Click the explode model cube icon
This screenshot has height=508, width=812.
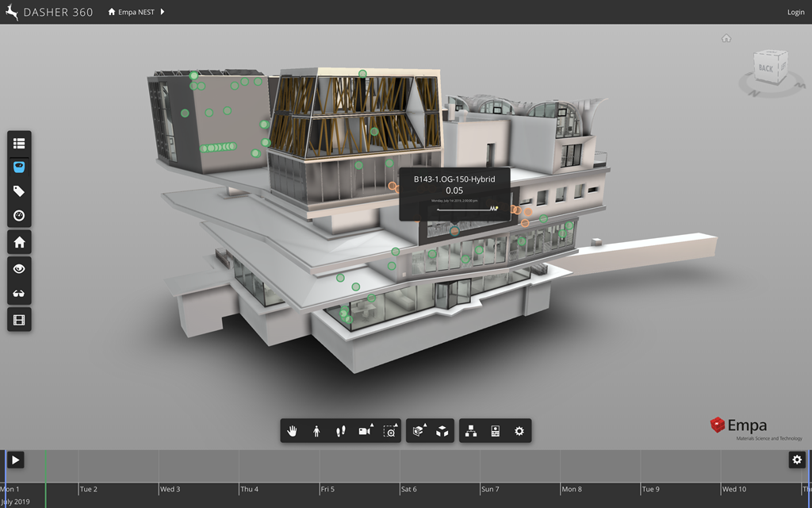442,431
